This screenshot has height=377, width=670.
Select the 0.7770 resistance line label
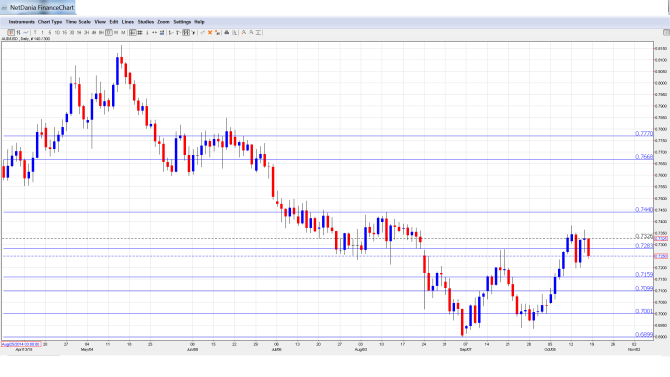644,134
